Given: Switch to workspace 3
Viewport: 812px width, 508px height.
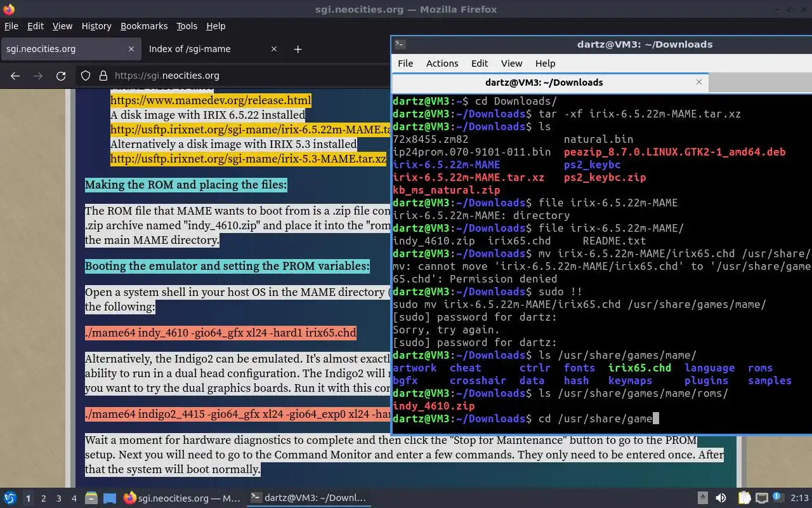Looking at the screenshot, I should 59,498.
